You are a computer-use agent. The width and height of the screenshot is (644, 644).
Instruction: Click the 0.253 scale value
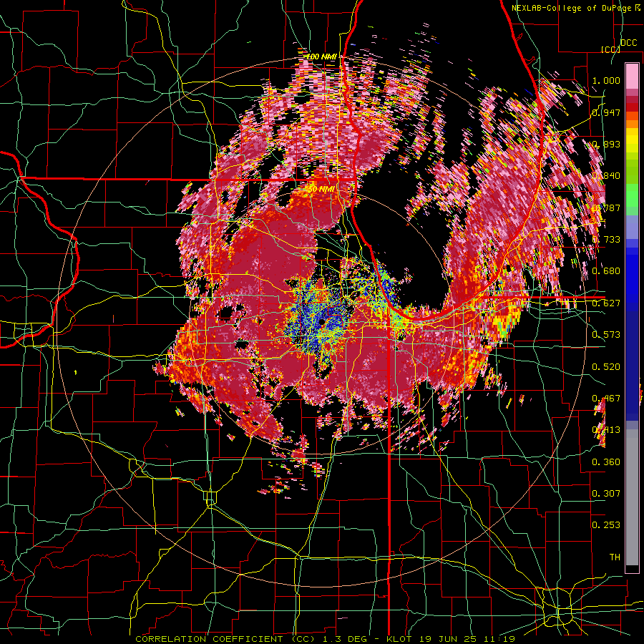pyautogui.click(x=606, y=525)
